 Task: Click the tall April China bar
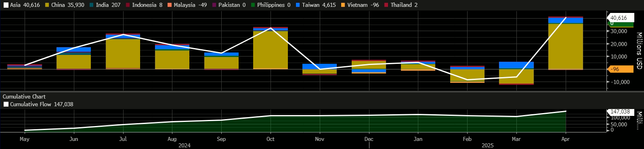click(566, 46)
